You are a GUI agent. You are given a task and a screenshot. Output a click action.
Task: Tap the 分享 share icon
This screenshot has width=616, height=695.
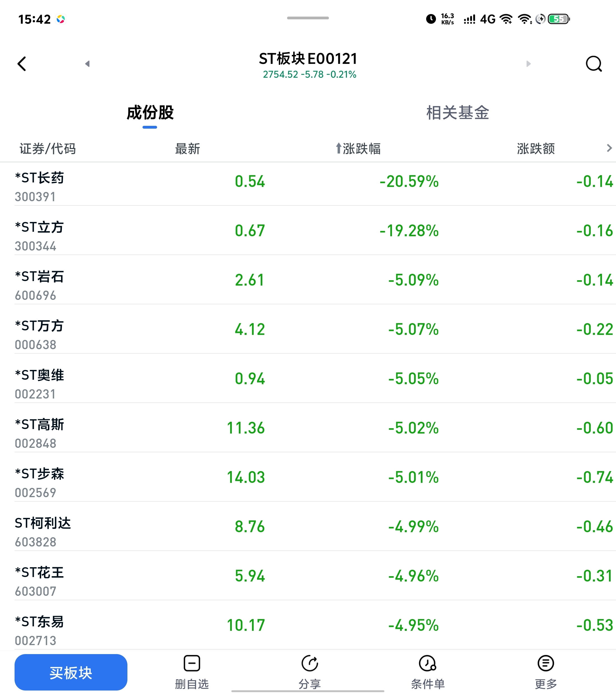pos(309,663)
